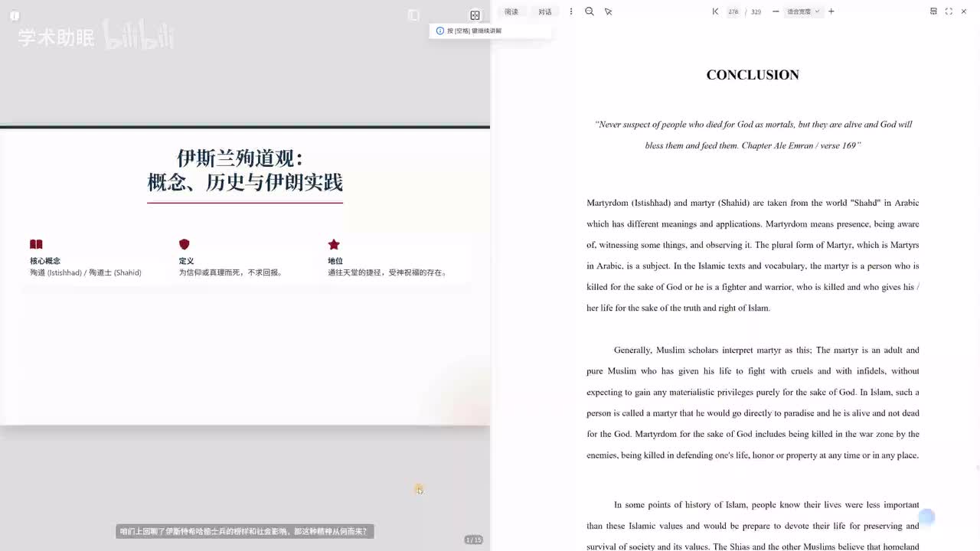The height and width of the screenshot is (551, 980).
Task: Click the CONCLUSION heading
Action: point(753,75)
